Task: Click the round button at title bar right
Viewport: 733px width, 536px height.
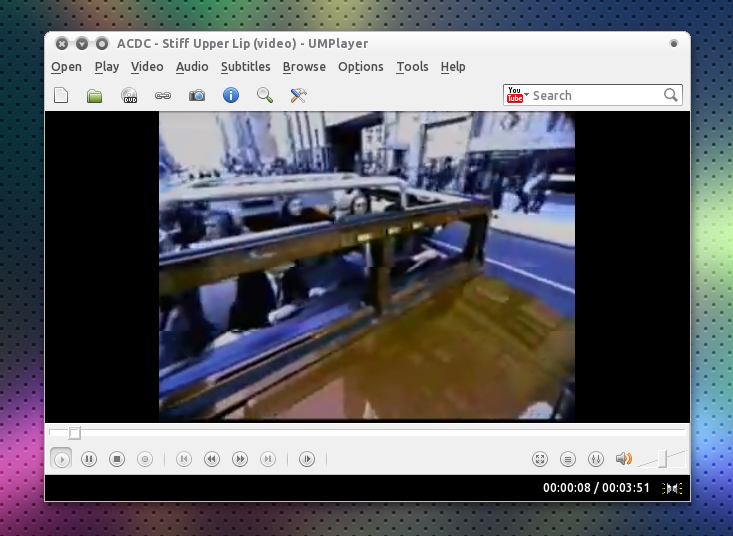Action: point(674,43)
